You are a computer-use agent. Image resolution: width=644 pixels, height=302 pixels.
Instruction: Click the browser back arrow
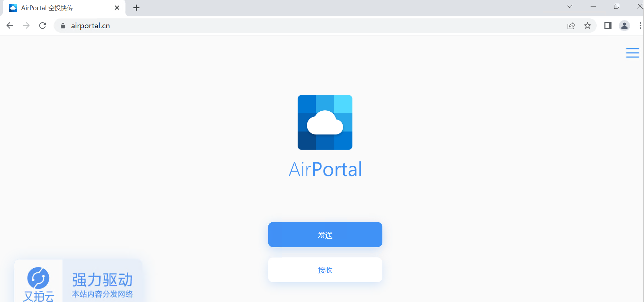pos(10,26)
